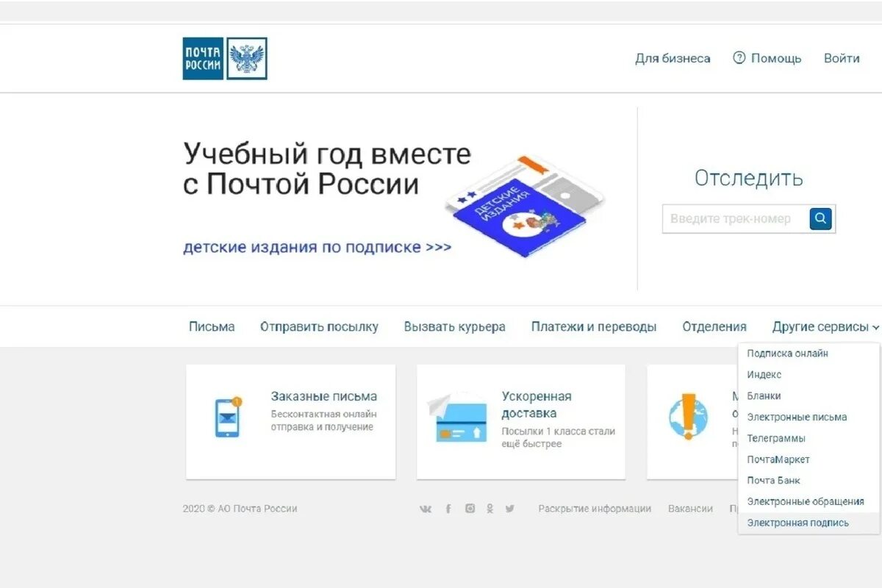The height and width of the screenshot is (588, 882).
Task: Click the paper plane icon for Ускоренная доставка
Action: point(457,417)
